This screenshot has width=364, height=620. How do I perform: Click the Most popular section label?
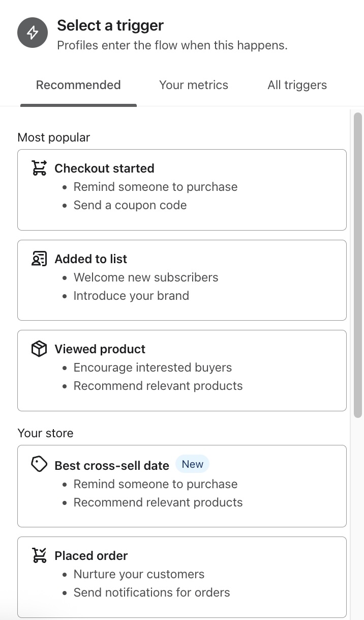coord(53,137)
